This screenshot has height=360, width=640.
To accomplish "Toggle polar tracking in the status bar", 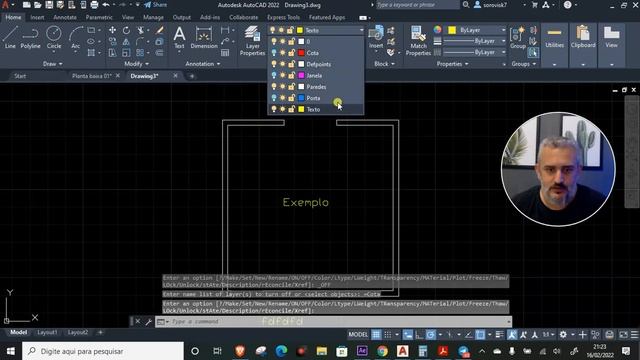I will (x=431, y=335).
